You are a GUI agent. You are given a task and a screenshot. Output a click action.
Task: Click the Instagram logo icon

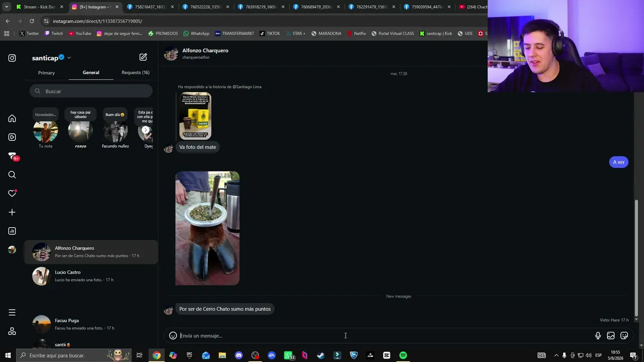coord(12,58)
